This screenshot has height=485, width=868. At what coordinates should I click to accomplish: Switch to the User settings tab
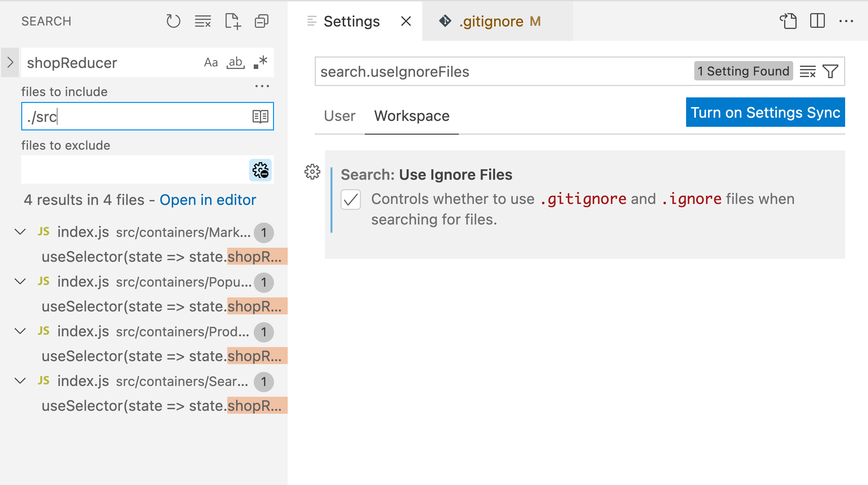339,116
